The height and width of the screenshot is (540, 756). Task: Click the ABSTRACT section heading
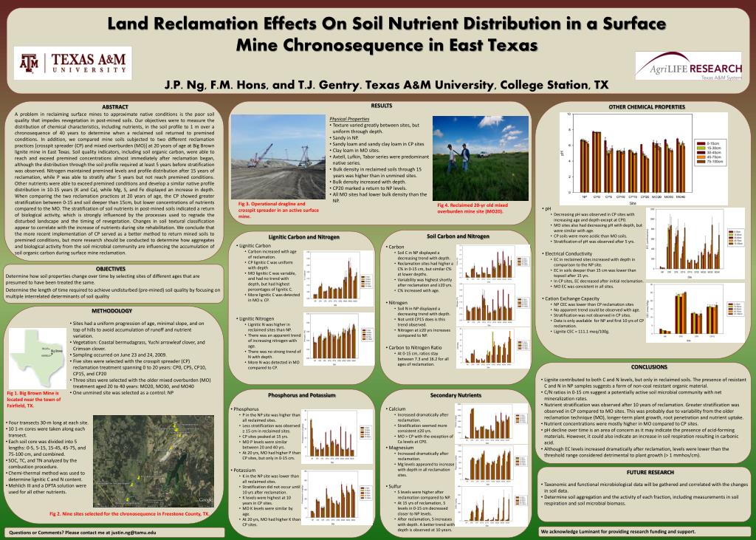[115, 106]
